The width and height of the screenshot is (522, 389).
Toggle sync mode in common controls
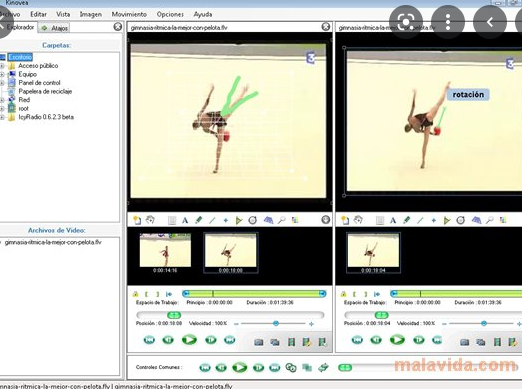pos(291,367)
